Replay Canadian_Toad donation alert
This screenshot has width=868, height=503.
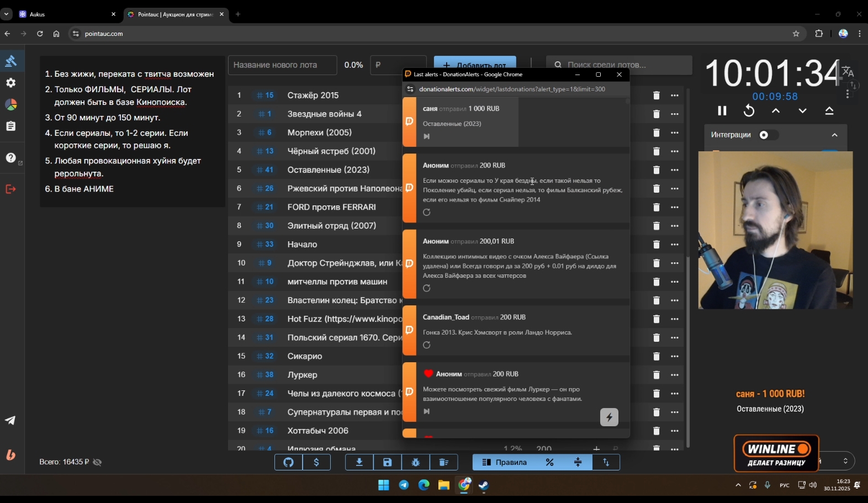pos(427,345)
